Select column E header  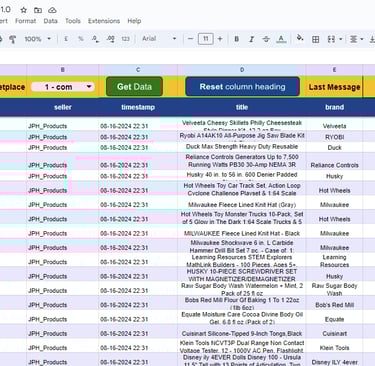(334, 70)
